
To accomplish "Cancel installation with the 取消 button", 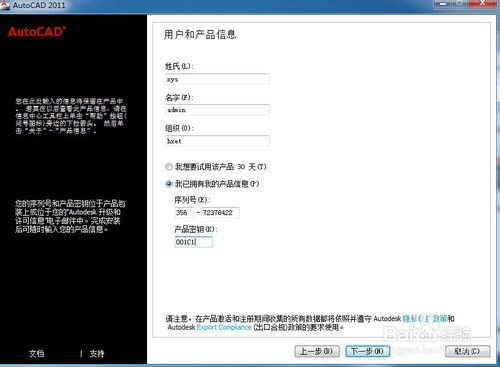I will tap(467, 351).
